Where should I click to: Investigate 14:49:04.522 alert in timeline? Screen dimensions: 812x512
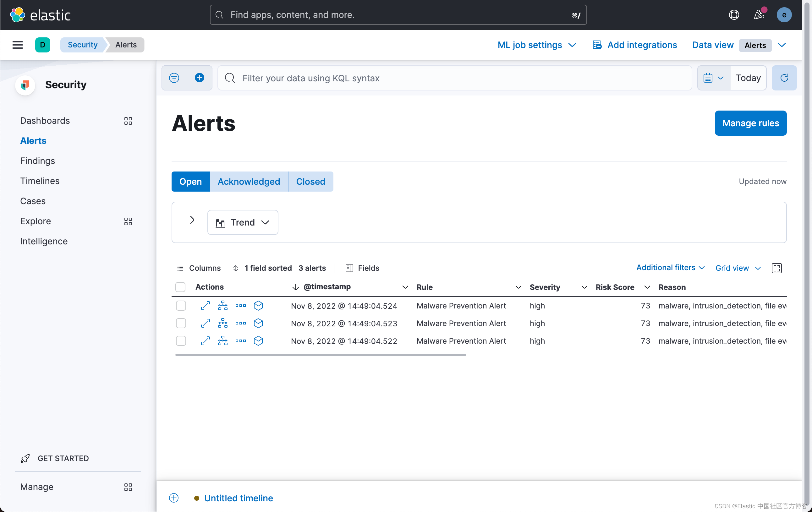click(x=258, y=341)
